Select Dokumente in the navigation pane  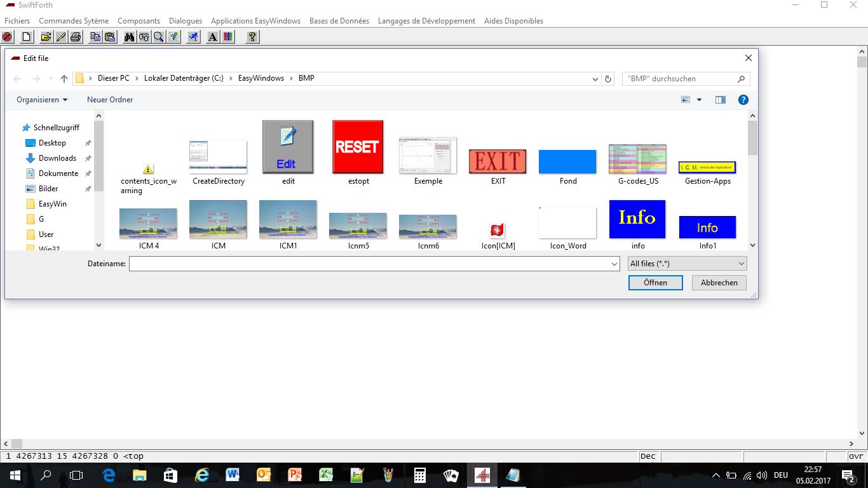point(58,173)
